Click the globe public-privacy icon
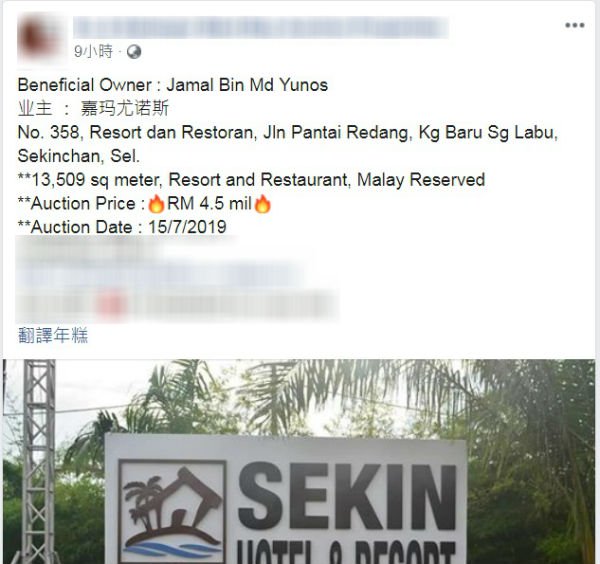600x564 pixels. click(x=134, y=52)
